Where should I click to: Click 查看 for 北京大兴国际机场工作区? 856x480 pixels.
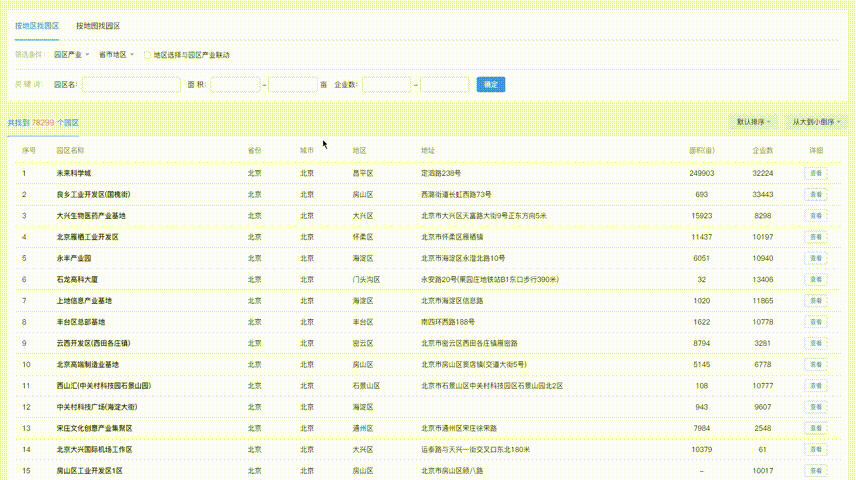pyautogui.click(x=816, y=449)
